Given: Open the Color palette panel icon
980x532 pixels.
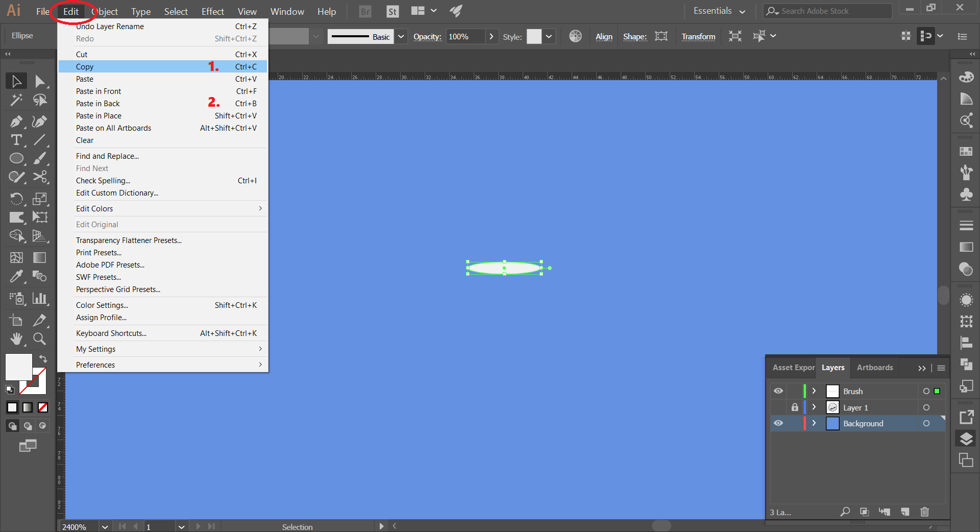Looking at the screenshot, I should click(966, 77).
